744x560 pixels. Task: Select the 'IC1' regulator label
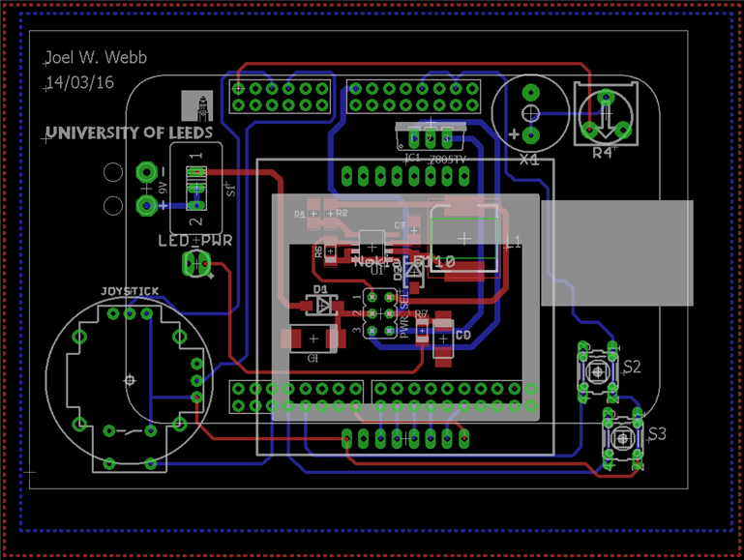click(x=412, y=157)
